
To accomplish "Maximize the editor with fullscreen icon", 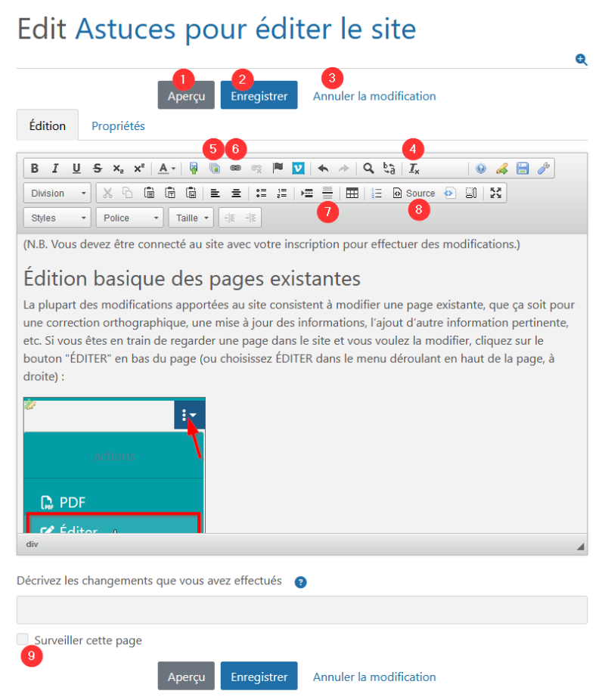I will [x=495, y=193].
